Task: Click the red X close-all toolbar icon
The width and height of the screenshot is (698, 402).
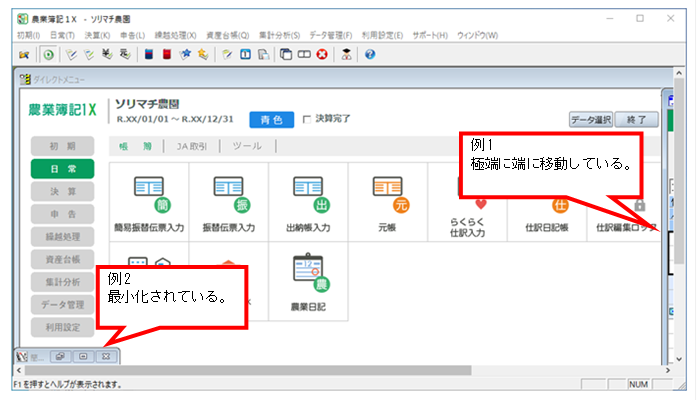Action: pyautogui.click(x=322, y=54)
